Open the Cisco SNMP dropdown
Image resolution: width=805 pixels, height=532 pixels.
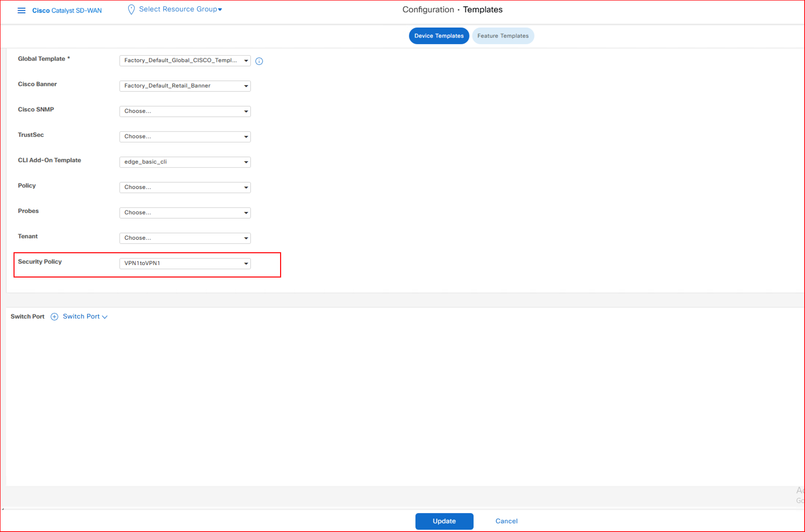(185, 111)
